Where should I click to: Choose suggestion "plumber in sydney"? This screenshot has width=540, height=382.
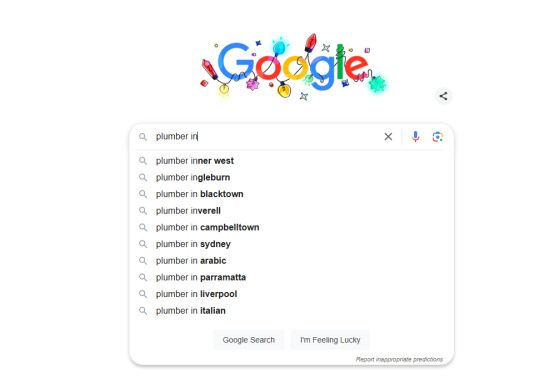[291, 244]
